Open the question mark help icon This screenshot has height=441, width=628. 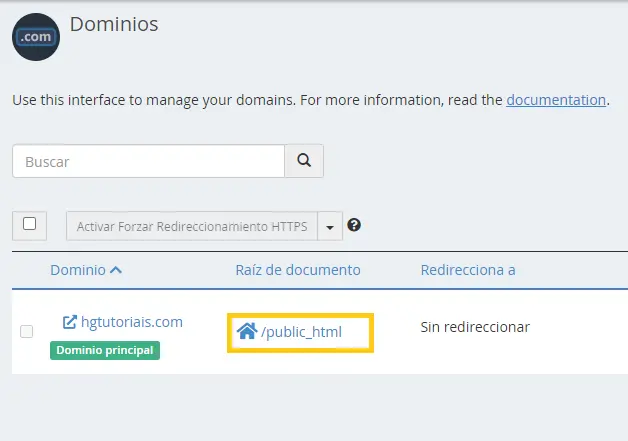click(354, 225)
